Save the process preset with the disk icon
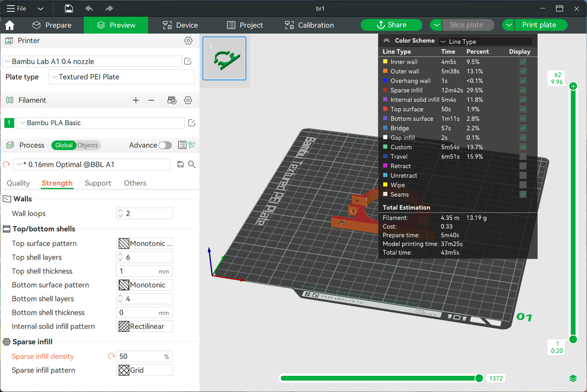Viewport: 587px width, 392px height. (180, 164)
